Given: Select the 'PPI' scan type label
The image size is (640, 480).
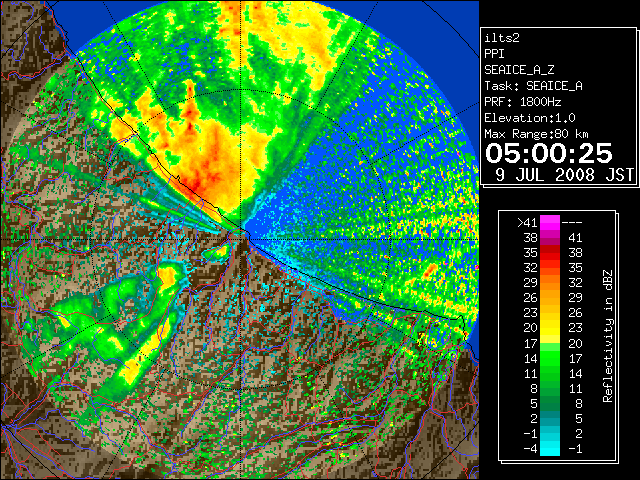Looking at the screenshot, I should coord(494,54).
